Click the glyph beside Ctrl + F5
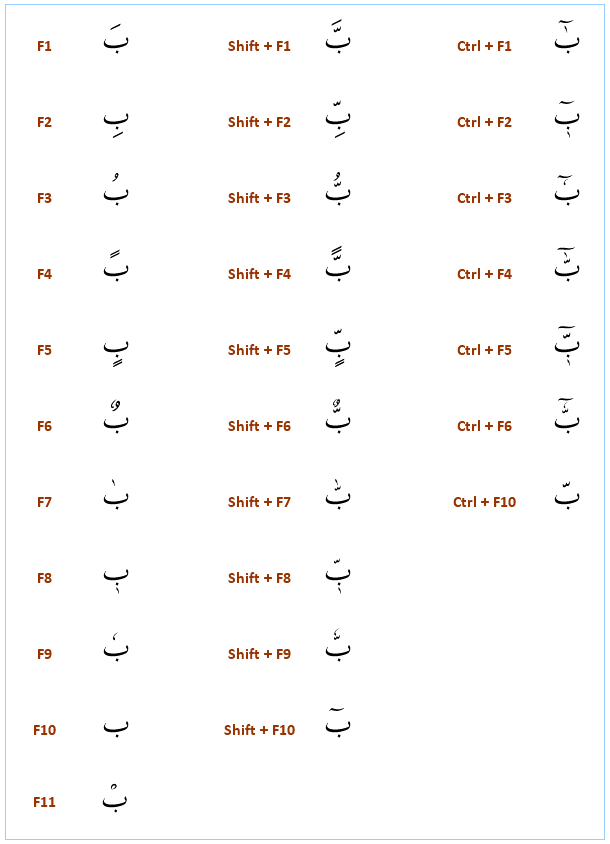610x844 pixels. point(567,343)
